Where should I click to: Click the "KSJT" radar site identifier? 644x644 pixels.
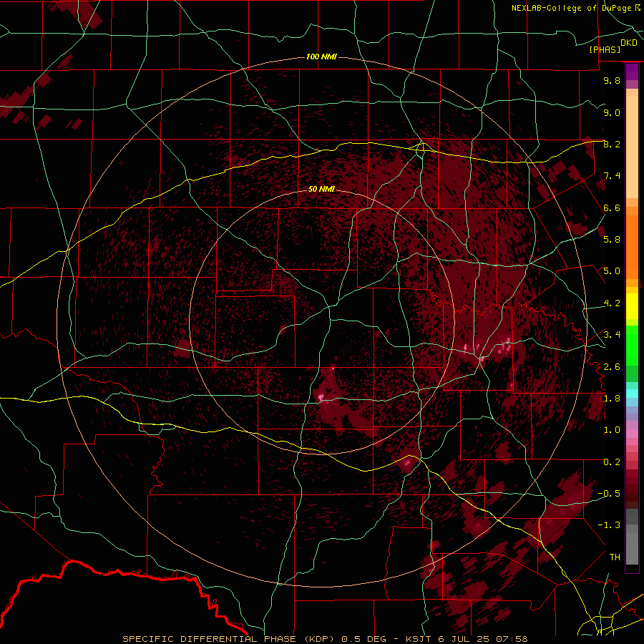point(418,639)
